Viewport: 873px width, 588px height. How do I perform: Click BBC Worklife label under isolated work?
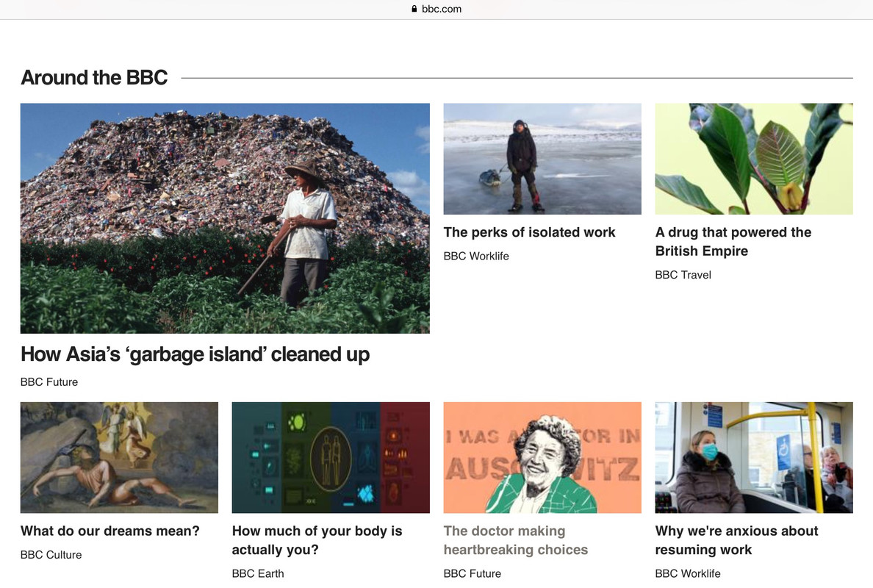476,256
